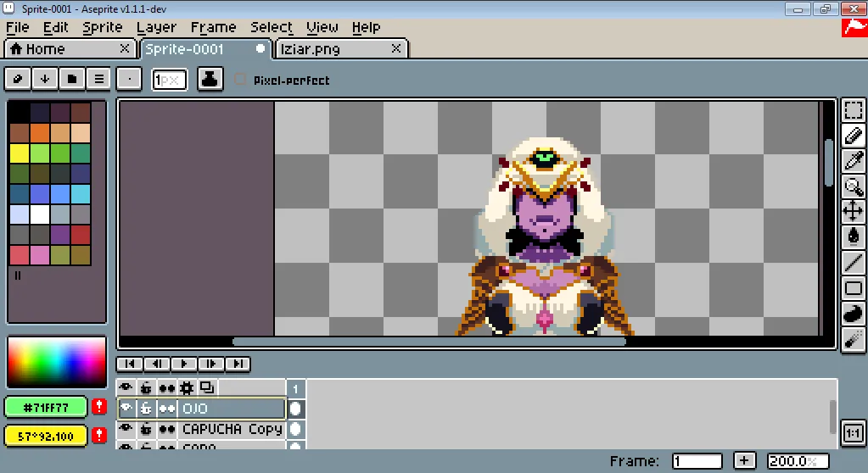Pick the orange palette swatch
The image size is (868, 473).
(40, 133)
